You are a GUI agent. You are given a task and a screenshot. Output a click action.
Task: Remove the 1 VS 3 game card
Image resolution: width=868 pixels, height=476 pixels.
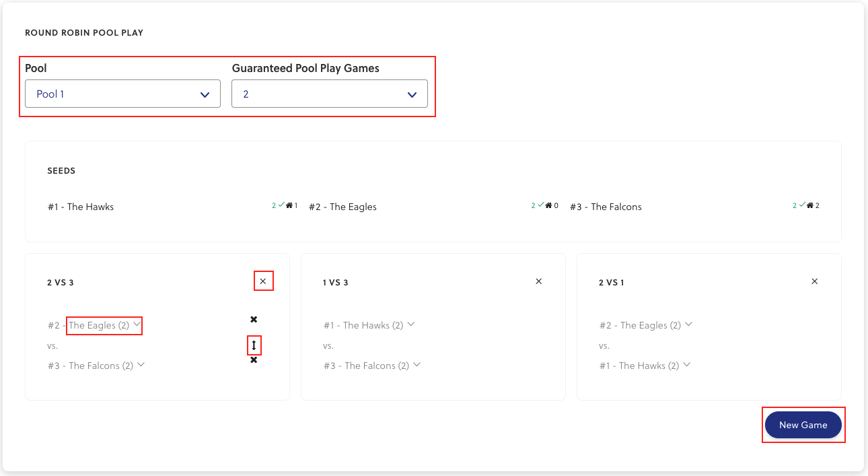(538, 281)
